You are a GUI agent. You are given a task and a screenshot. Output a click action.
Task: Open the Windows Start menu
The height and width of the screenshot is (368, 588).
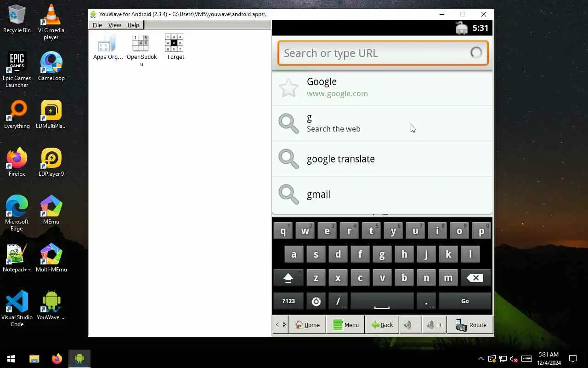point(11,359)
